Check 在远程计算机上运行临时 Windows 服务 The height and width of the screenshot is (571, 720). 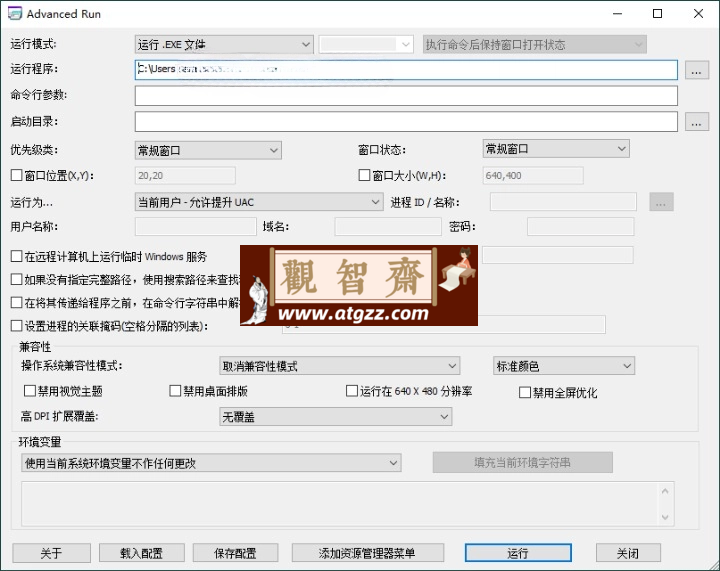coord(17,256)
